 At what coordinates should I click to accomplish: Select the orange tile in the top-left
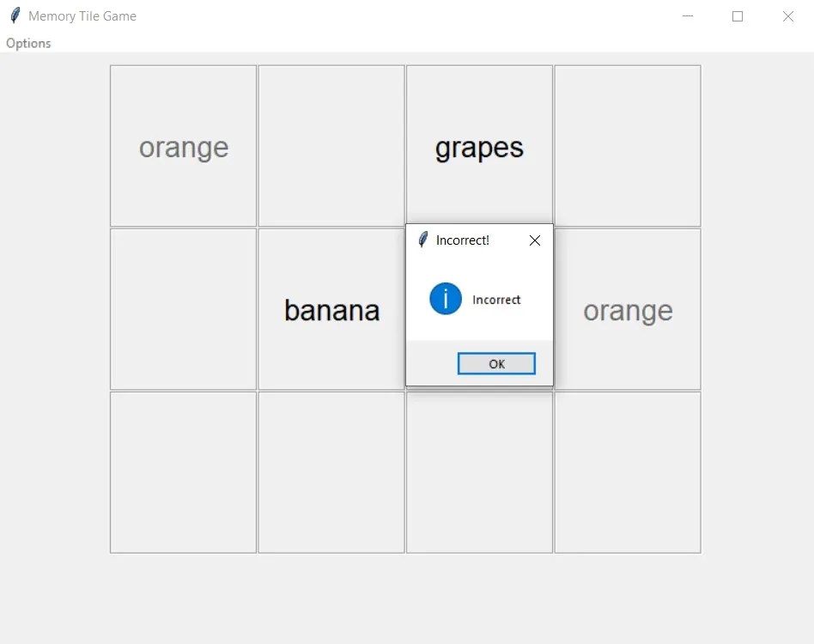point(182,146)
